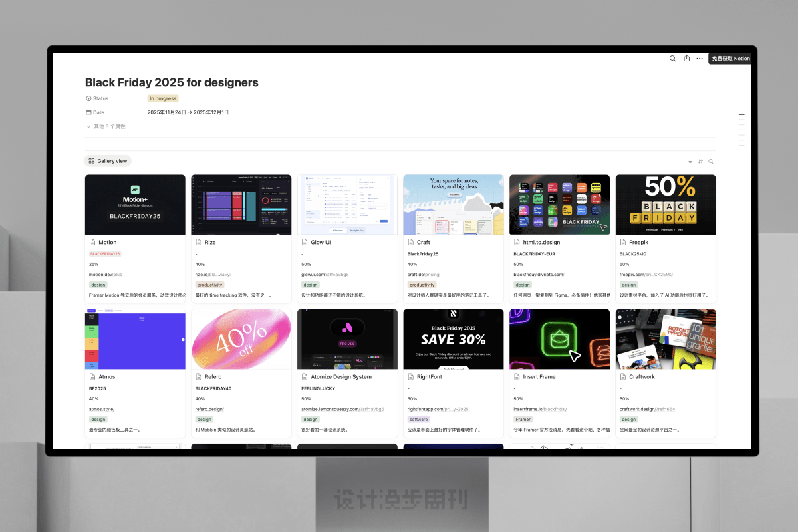Viewport: 798px width, 532px height.
Task: Open page search from the top bar
Action: click(x=672, y=59)
